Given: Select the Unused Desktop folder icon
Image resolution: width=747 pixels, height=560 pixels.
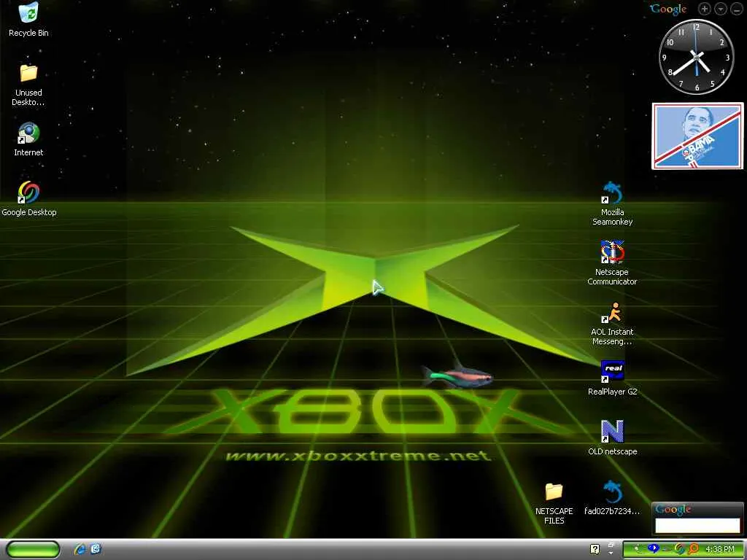Looking at the screenshot, I should (28, 72).
